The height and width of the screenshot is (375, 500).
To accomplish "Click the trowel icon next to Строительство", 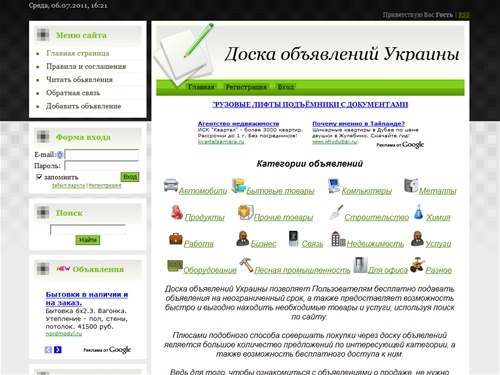I will tap(336, 212).
